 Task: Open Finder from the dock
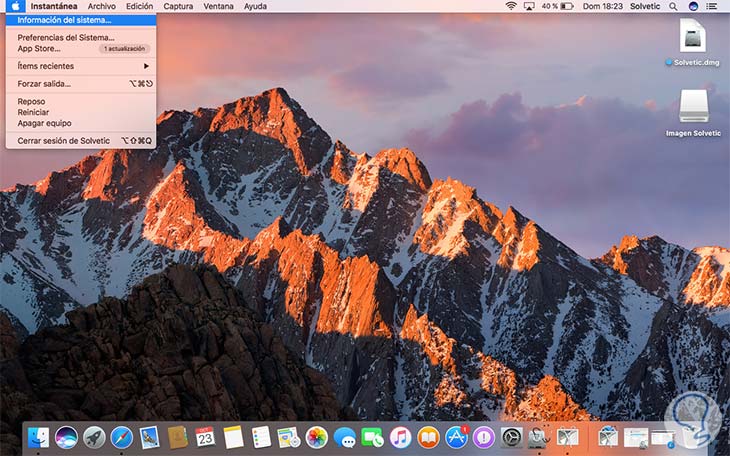(x=40, y=437)
